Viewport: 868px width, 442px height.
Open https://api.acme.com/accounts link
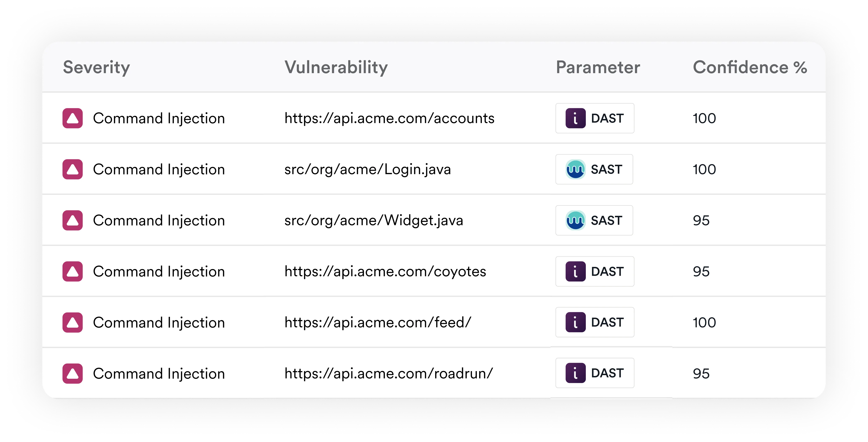click(x=389, y=118)
